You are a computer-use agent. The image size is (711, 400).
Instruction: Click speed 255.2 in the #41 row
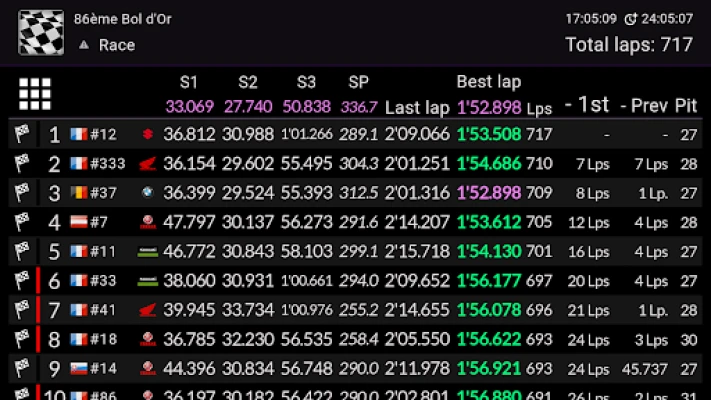358,310
